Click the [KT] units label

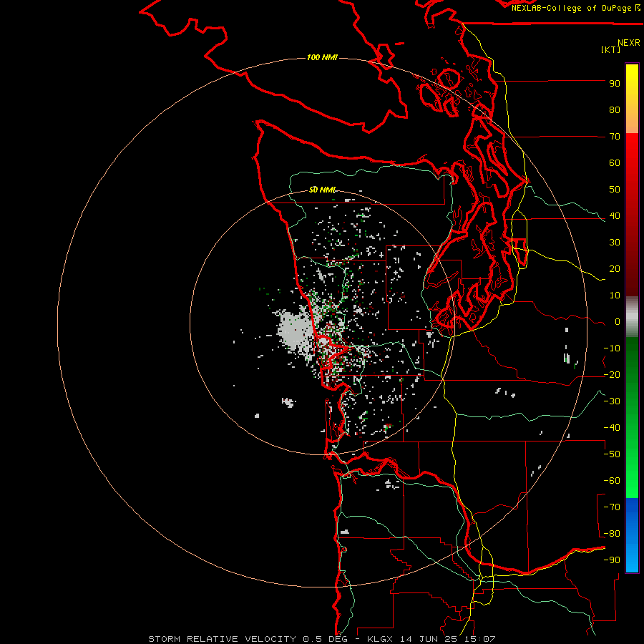pyautogui.click(x=610, y=49)
